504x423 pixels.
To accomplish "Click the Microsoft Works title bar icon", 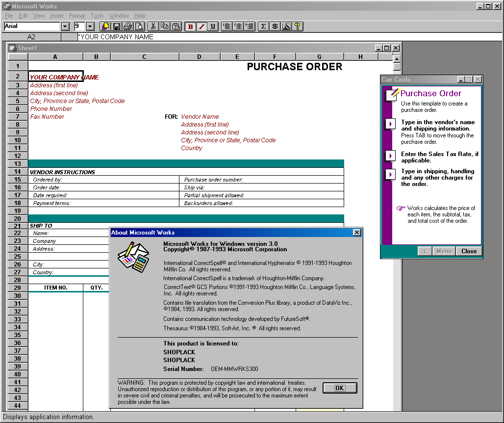I will coord(6,6).
